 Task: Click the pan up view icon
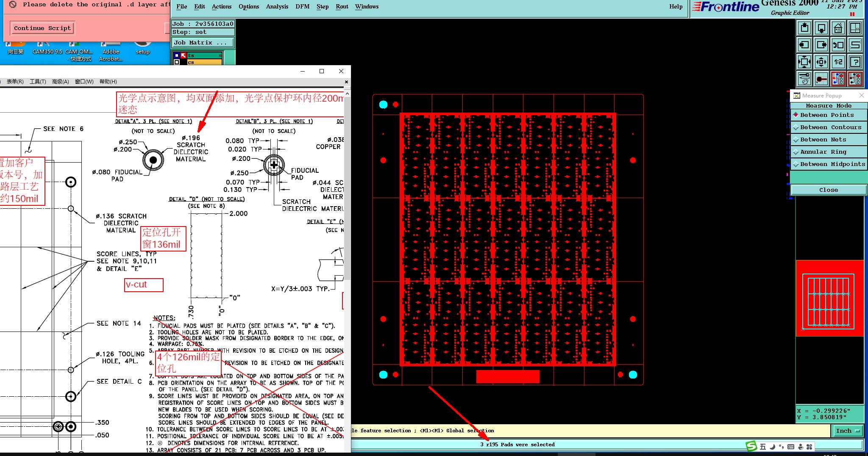(x=804, y=28)
